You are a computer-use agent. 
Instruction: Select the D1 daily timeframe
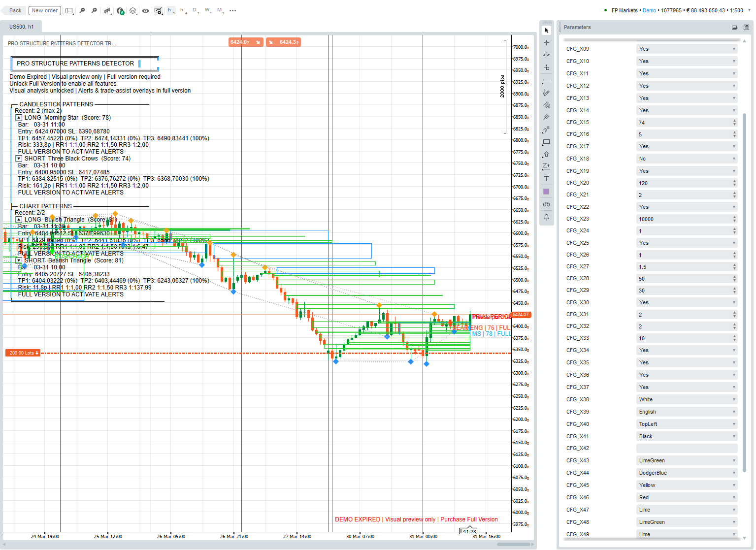[x=196, y=10]
